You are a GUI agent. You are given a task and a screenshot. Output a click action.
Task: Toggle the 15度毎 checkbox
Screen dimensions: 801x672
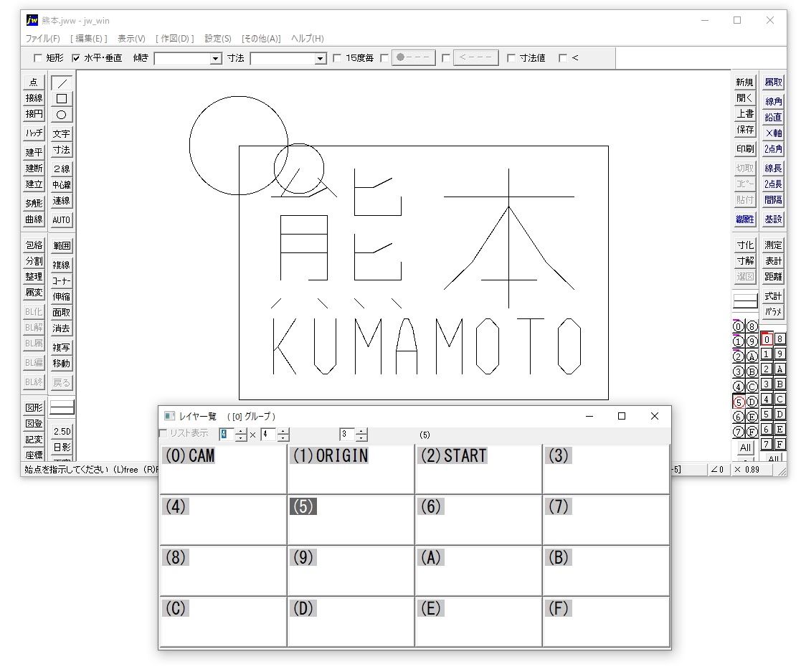337,58
